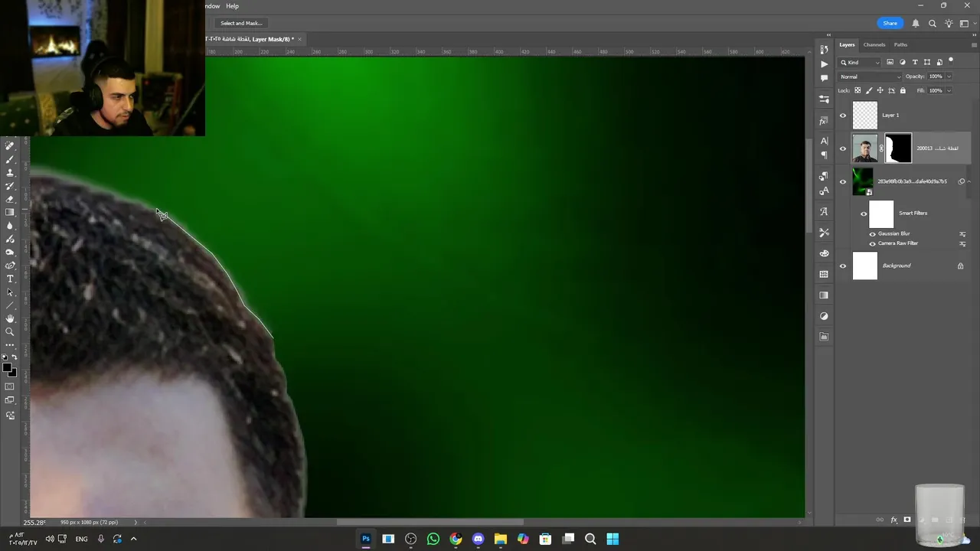The image size is (980, 551).
Task: Open the Edit Toolbar three-dots menu
Action: point(10,344)
